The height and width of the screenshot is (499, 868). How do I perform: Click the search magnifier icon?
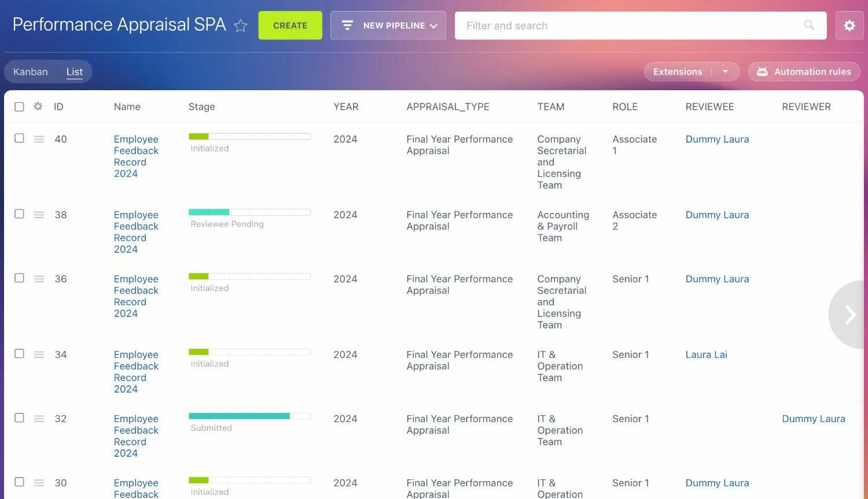point(808,25)
